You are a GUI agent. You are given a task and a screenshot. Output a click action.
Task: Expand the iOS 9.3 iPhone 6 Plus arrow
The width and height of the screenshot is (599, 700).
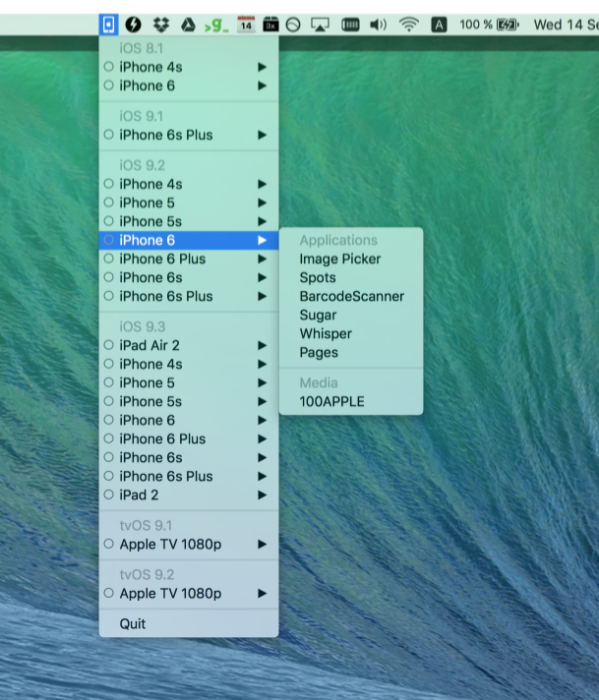tap(263, 438)
